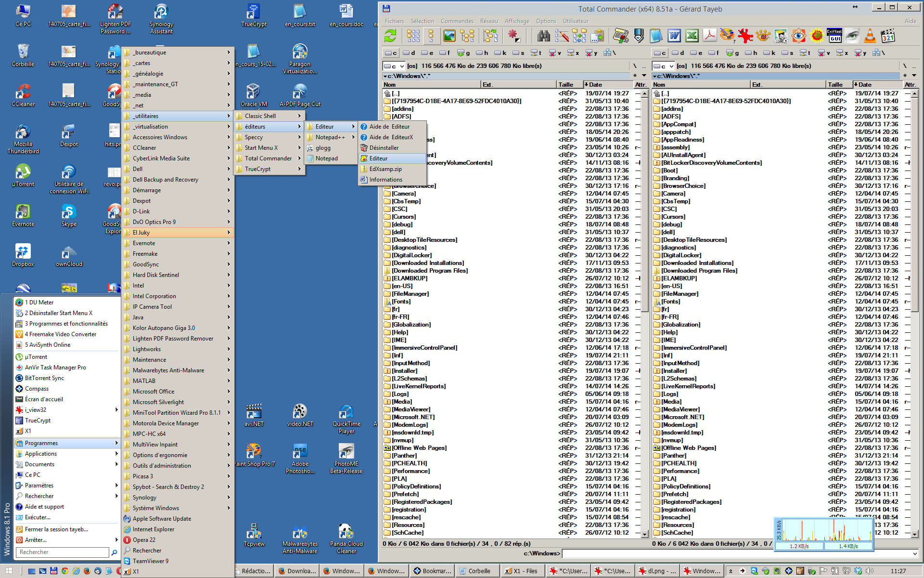
Task: Expand the Paramètres start menu entry
Action: [67, 486]
